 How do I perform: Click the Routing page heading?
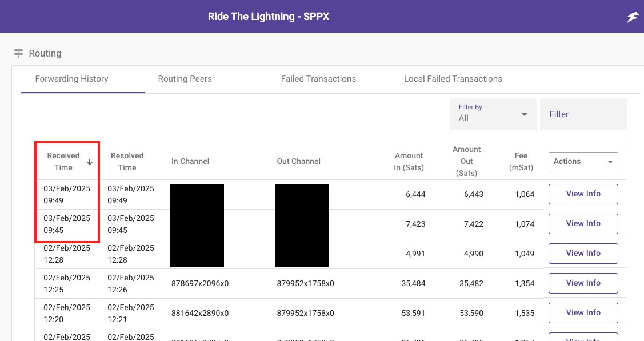pyautogui.click(x=45, y=53)
